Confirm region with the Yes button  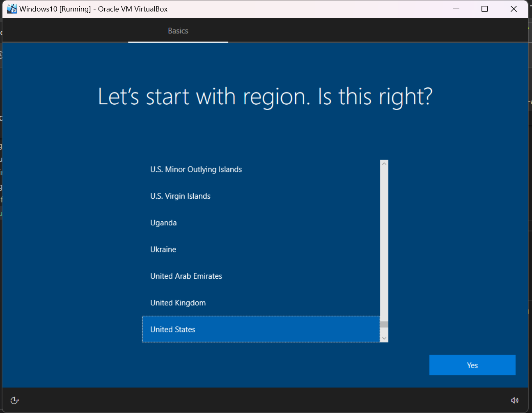(x=472, y=365)
